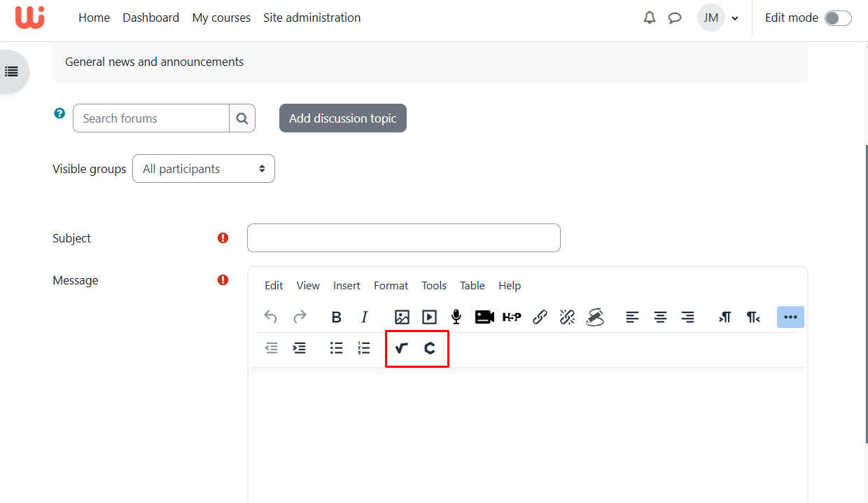This screenshot has width=868, height=503.
Task: Click the Search forums input field
Action: (x=151, y=118)
